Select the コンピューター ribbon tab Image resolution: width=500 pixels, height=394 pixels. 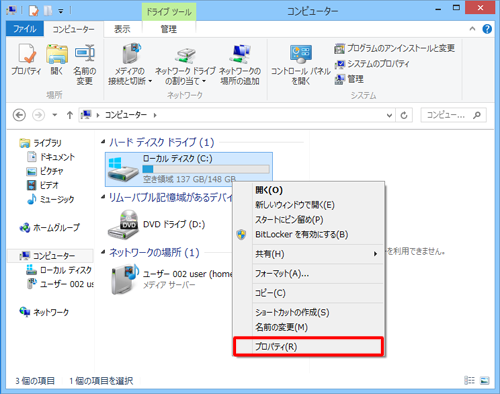73,29
